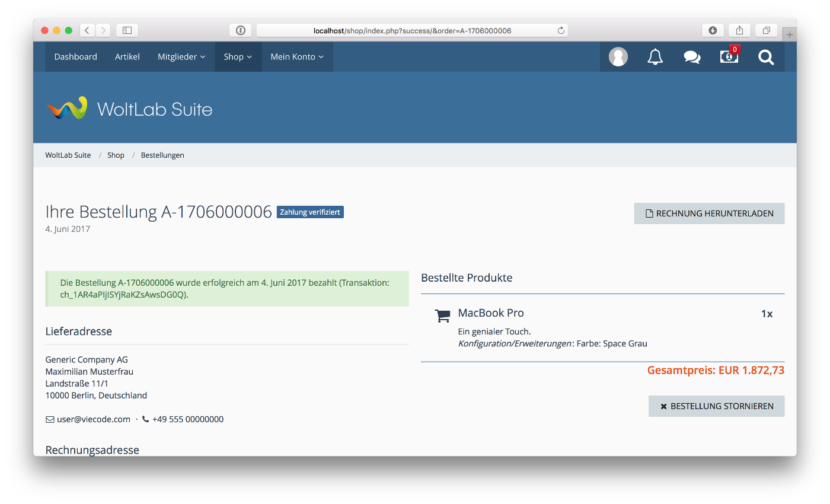Expand the Mitglieder dropdown menu
830x504 pixels.
tap(181, 57)
